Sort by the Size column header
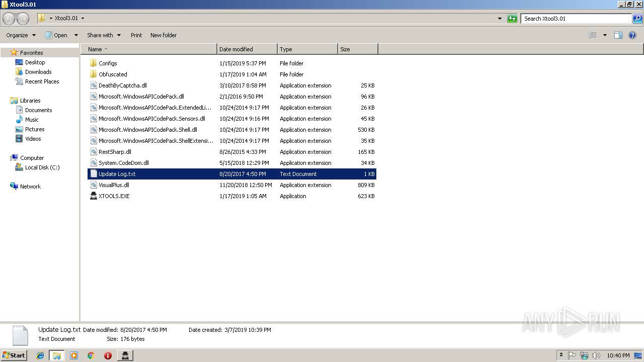The image size is (644, 362). point(358,49)
